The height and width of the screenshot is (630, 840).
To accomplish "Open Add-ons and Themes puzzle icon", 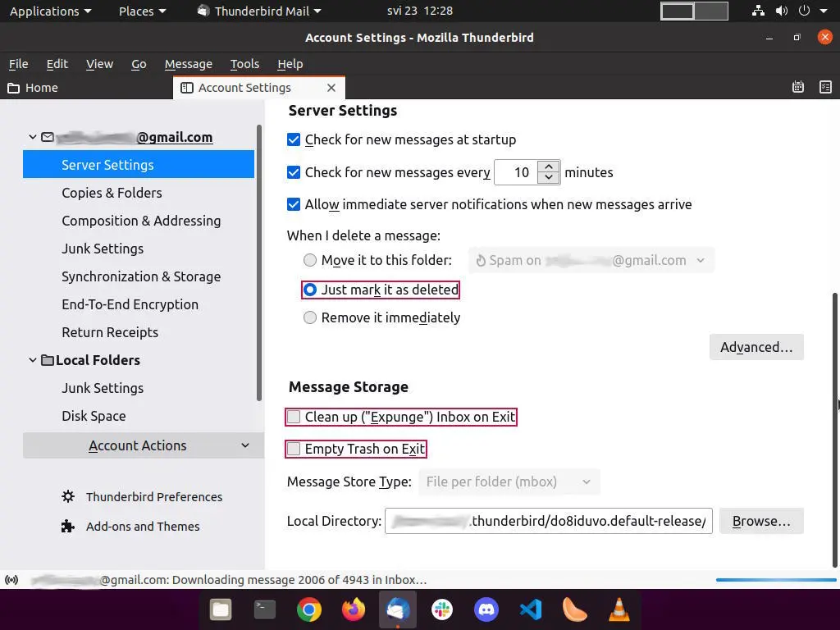I will (67, 526).
